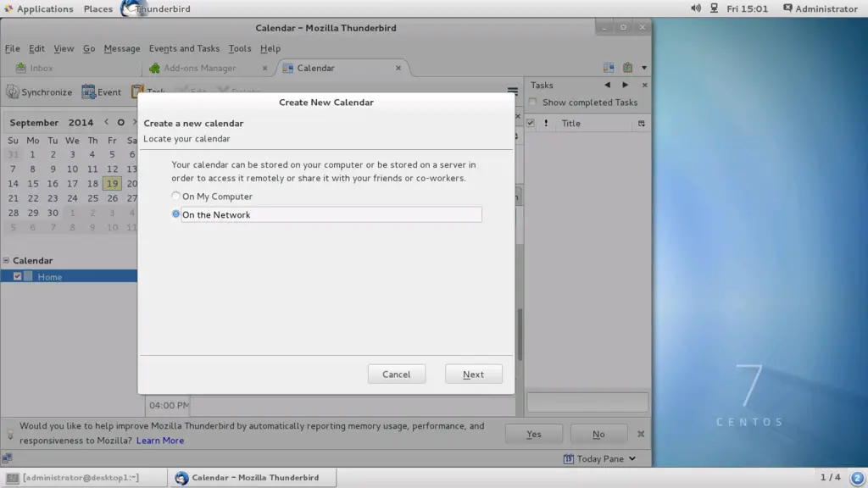Click the month name September
Screen dimensions: 868x488
[34, 122]
